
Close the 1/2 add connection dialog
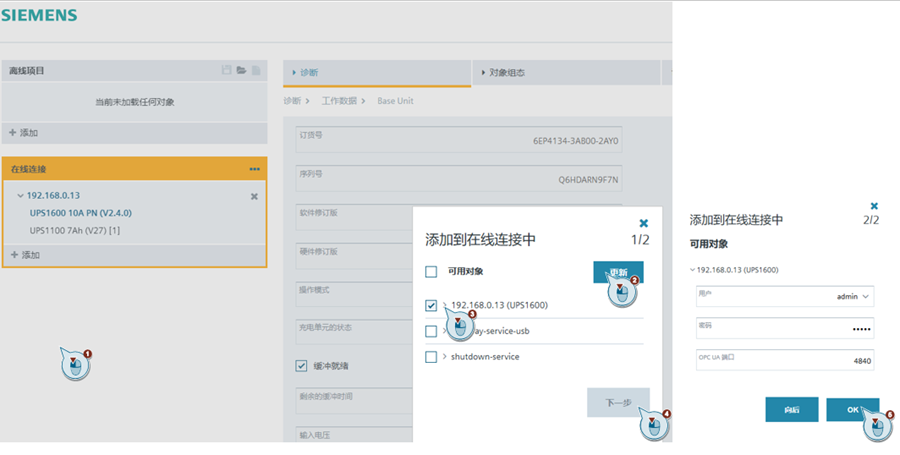click(644, 223)
